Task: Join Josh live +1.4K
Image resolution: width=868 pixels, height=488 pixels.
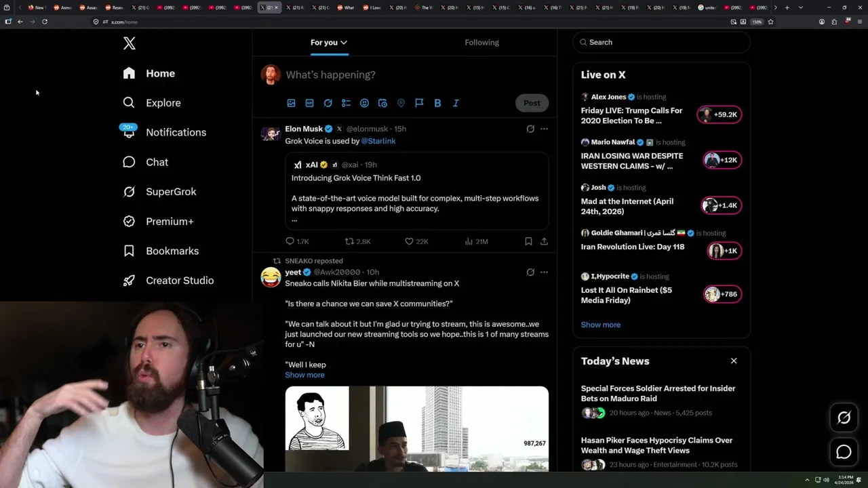Action: [x=722, y=205]
